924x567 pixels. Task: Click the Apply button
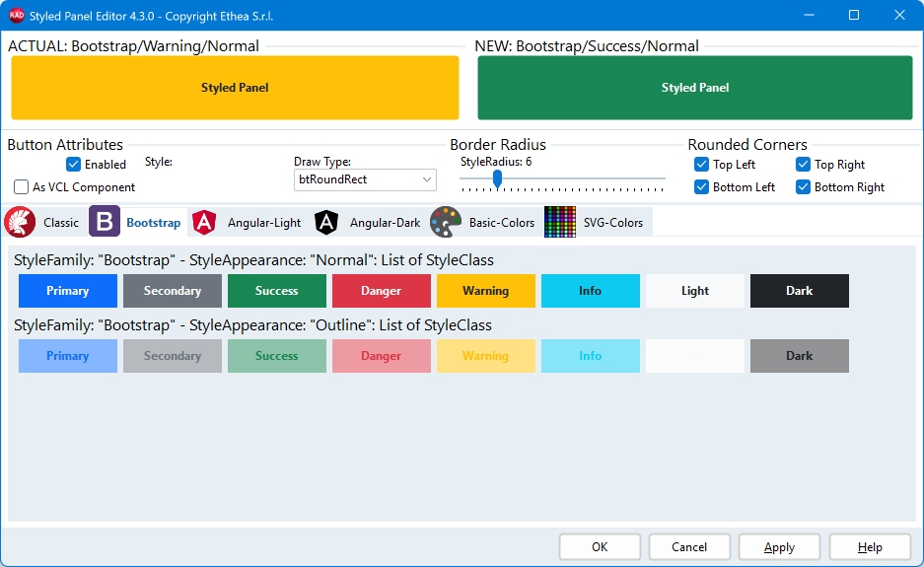point(779,547)
